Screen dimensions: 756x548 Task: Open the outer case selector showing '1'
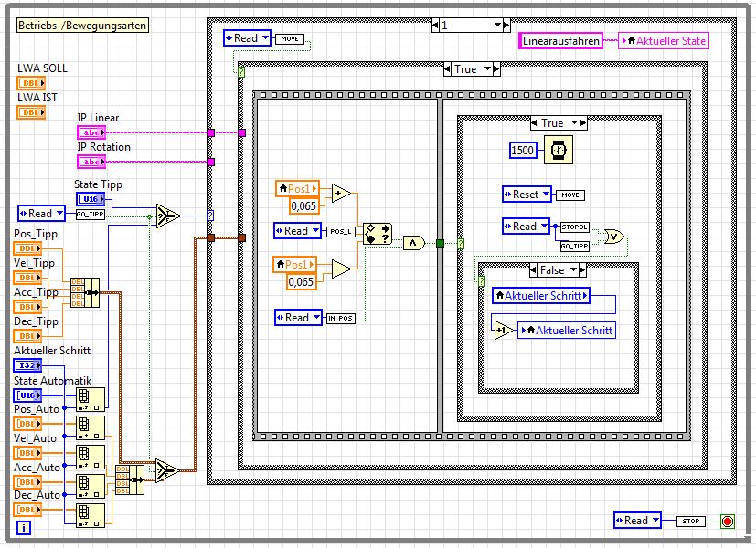point(470,26)
